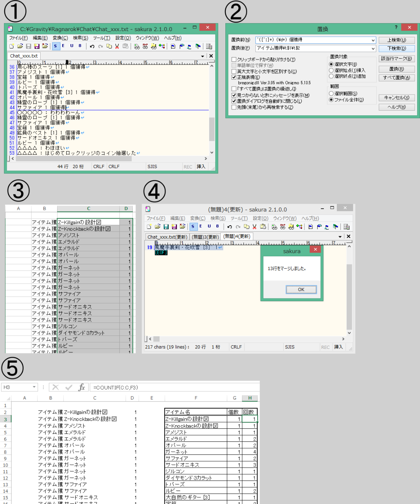
Task: Click the Undo icon in Chat_xxx.txt toolbar
Action: point(92,46)
